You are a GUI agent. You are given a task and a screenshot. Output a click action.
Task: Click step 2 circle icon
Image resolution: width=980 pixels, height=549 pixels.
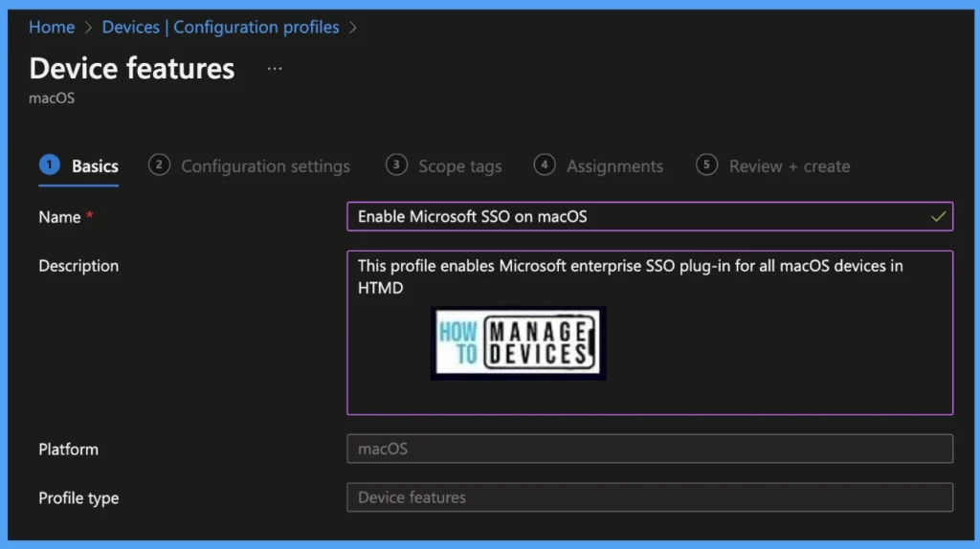pyautogui.click(x=159, y=165)
